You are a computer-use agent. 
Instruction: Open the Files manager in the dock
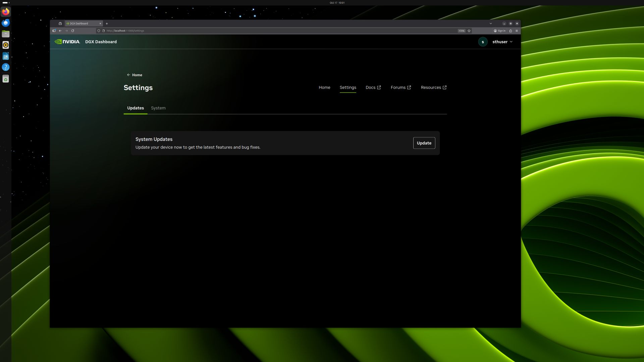tap(6, 34)
